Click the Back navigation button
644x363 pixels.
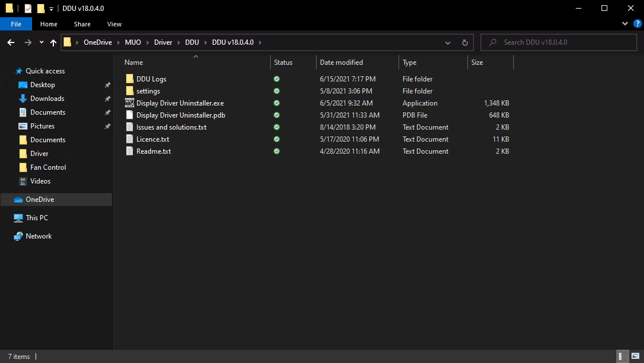(x=10, y=42)
